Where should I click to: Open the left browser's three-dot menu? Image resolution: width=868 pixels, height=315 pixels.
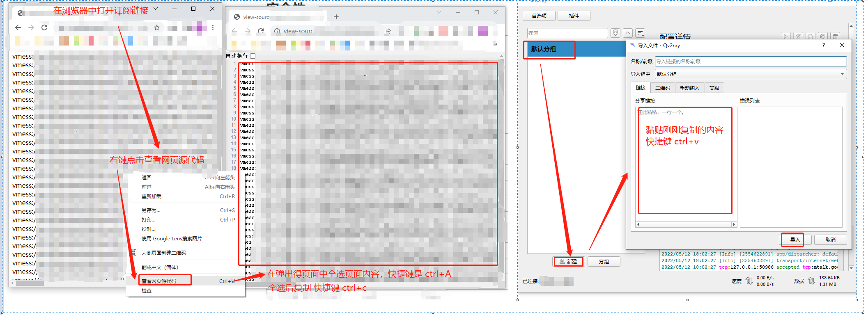(213, 27)
